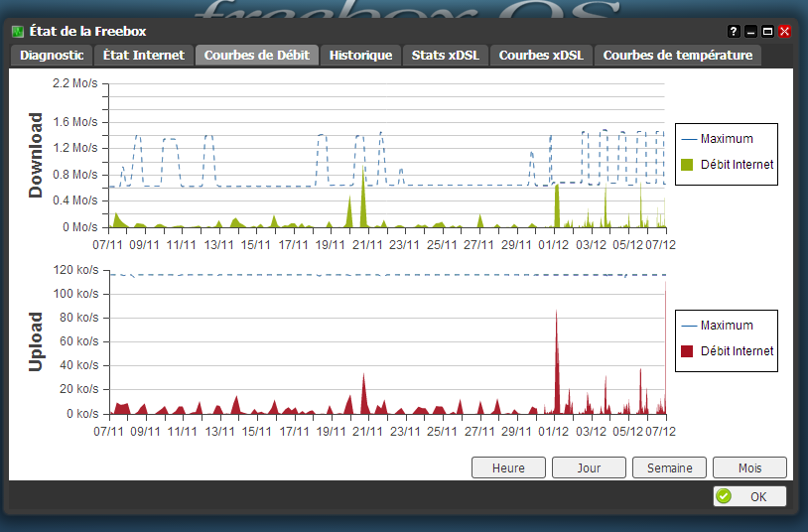Click the green Débit Internet download legend swatch

coord(687,165)
